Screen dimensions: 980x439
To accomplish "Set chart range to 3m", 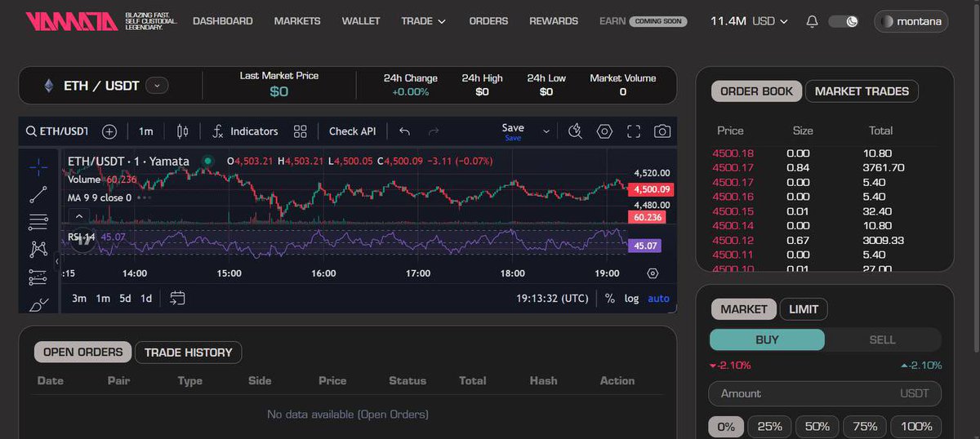I will 79,299.
